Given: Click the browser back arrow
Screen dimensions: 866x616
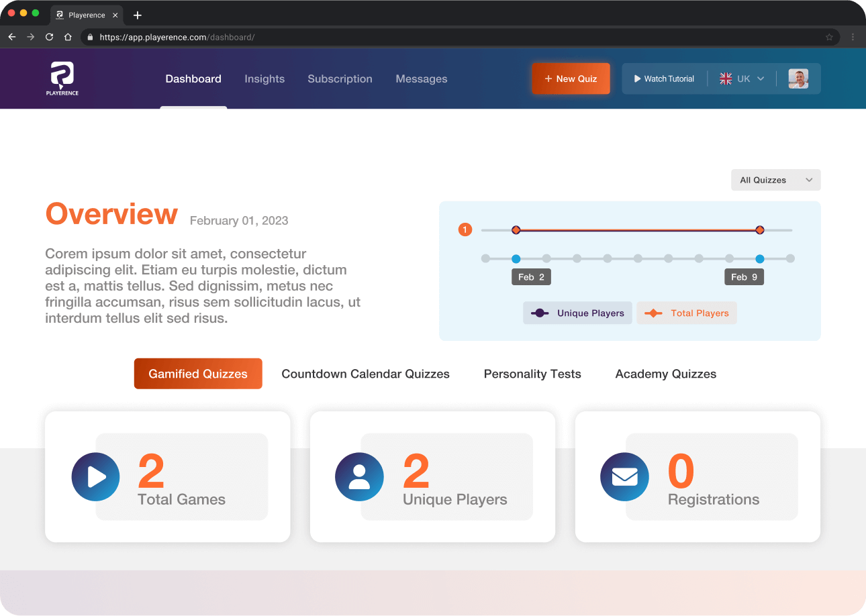Looking at the screenshot, I should [12, 37].
